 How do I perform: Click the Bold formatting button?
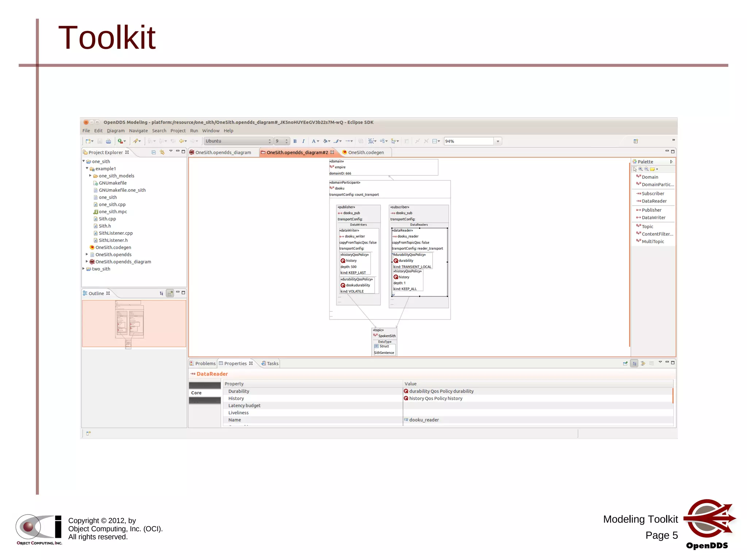(x=295, y=141)
